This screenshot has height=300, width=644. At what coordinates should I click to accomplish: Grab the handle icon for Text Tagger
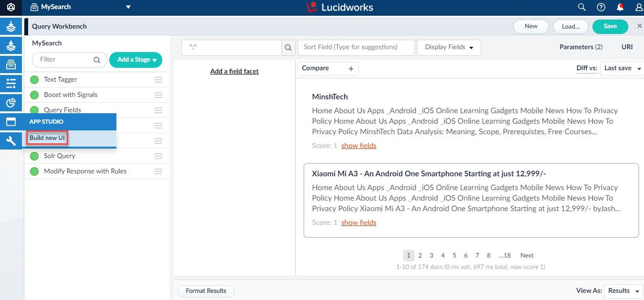tap(158, 80)
